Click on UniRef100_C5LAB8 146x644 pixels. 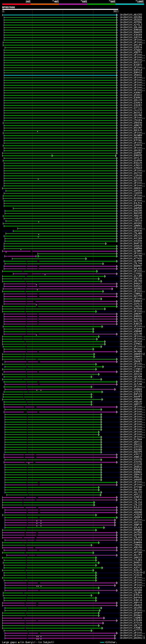(131, 233)
